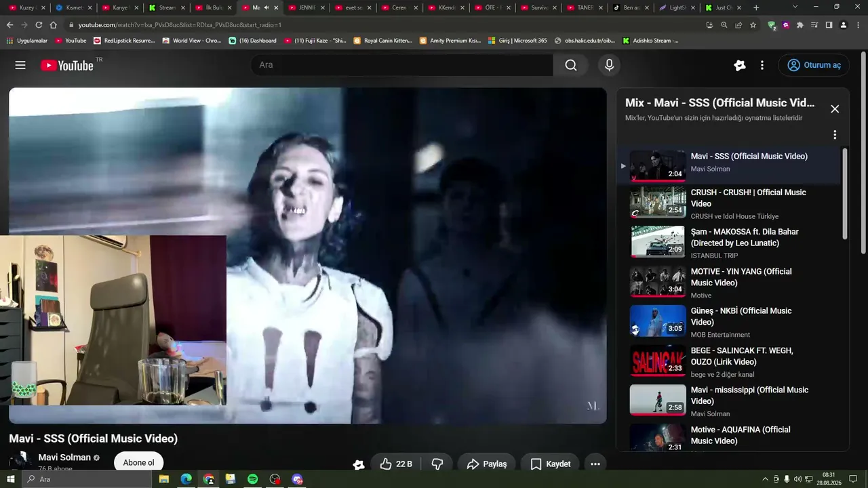This screenshot has height=488, width=868.
Task: Open Mavi Solman channel name link
Action: [x=64, y=457]
